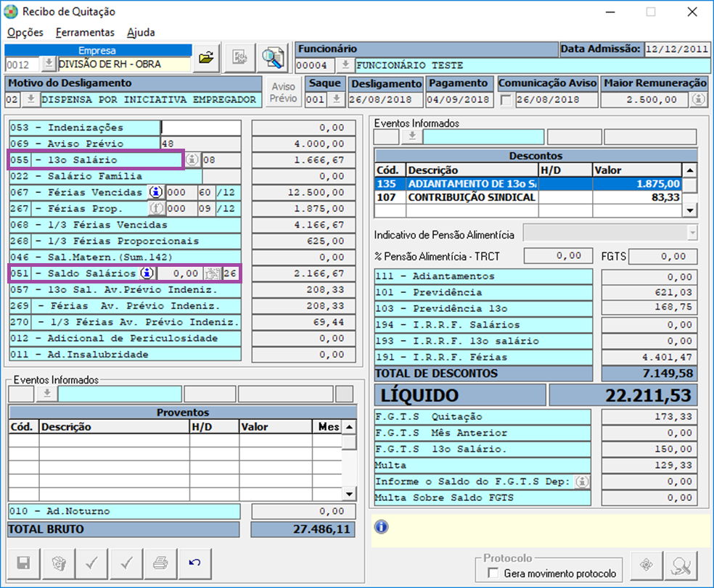714x588 pixels.
Task: Click the blue undo arrow icon
Action: (x=195, y=563)
